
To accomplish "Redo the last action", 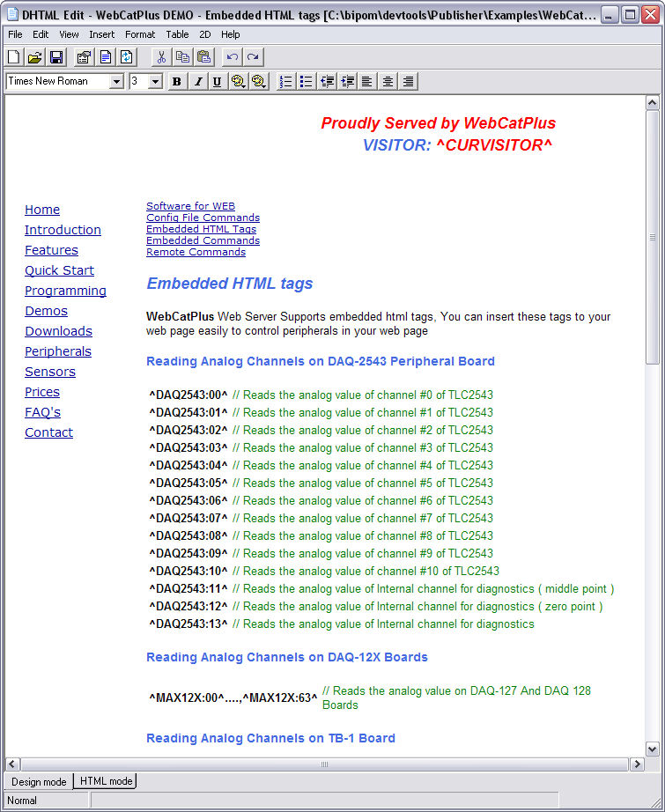I will tap(253, 57).
